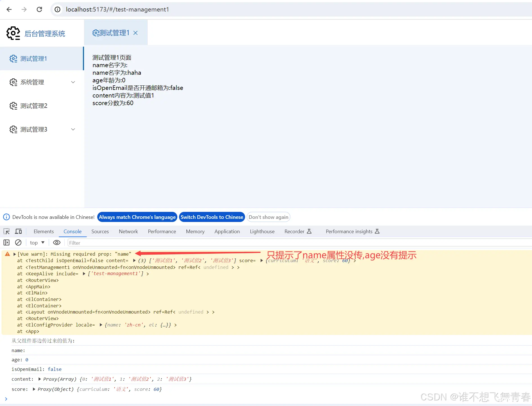Screen dimensions: 532x406
Task: Click the 从父组件那边传过来的值为 log line
Action: click(43, 341)
